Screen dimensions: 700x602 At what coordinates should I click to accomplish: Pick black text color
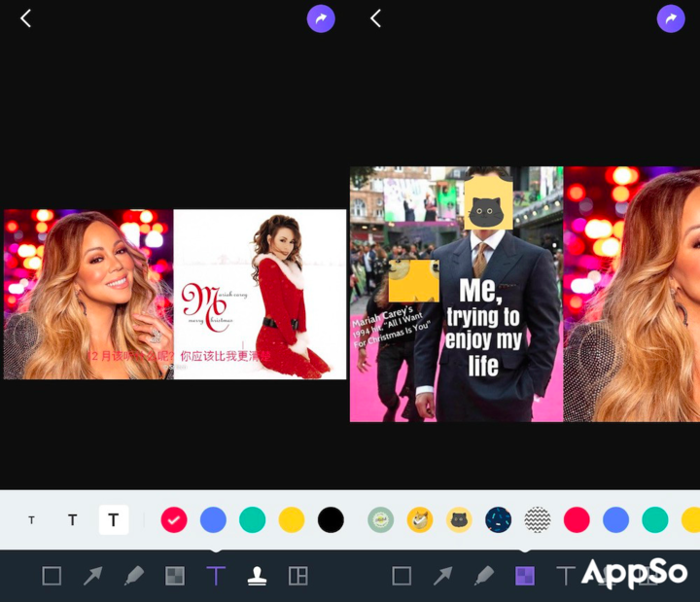point(331,520)
